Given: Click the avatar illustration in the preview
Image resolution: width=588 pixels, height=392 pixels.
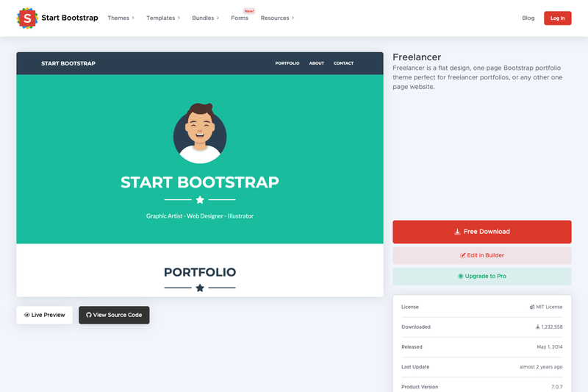Looking at the screenshot, I should pyautogui.click(x=200, y=133).
